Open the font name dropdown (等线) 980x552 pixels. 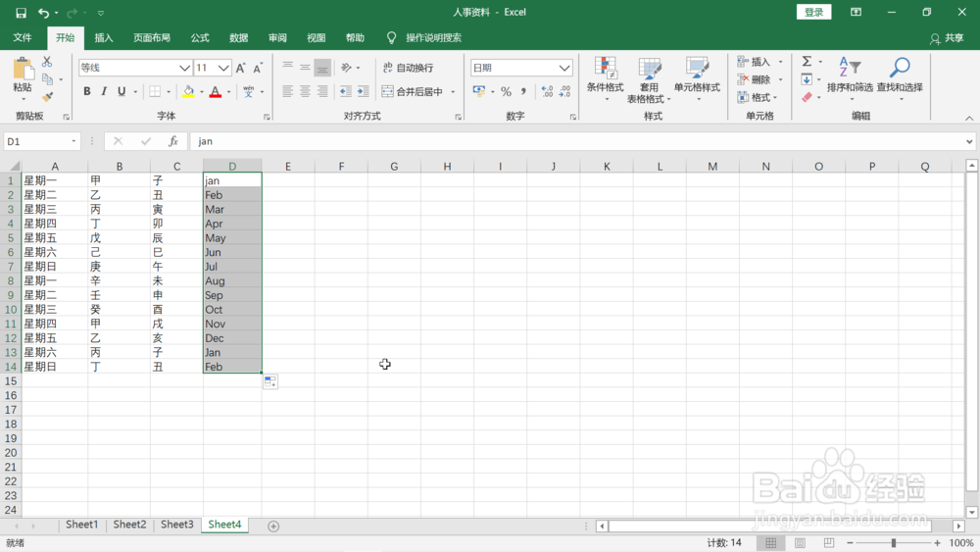click(x=184, y=68)
